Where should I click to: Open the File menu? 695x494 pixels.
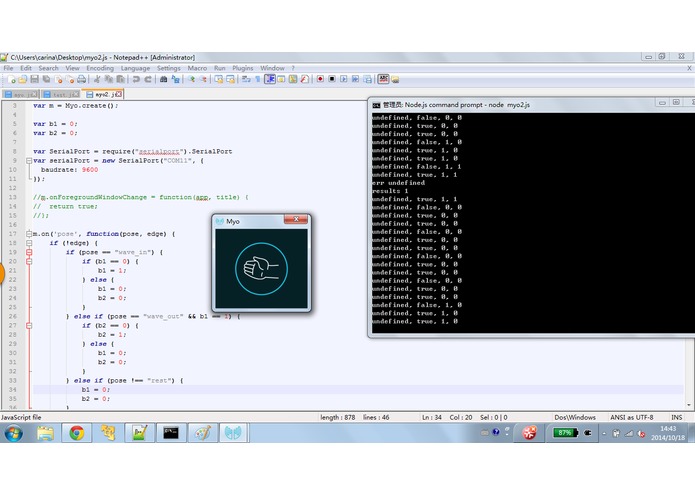tap(8, 68)
